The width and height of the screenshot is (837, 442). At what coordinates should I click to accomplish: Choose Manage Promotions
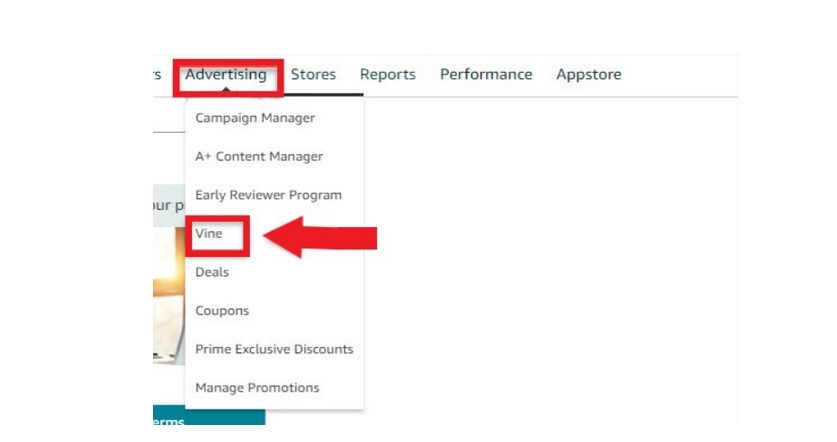click(257, 388)
